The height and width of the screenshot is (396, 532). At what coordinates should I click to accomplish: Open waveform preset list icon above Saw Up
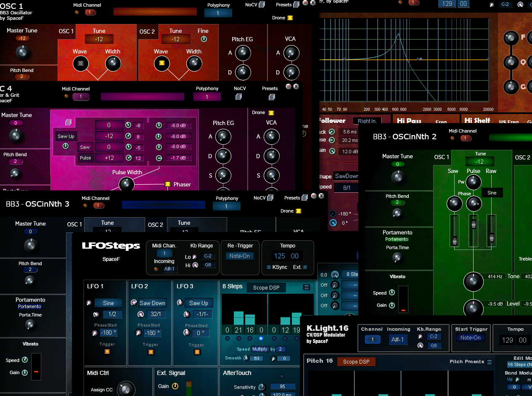click(68, 122)
